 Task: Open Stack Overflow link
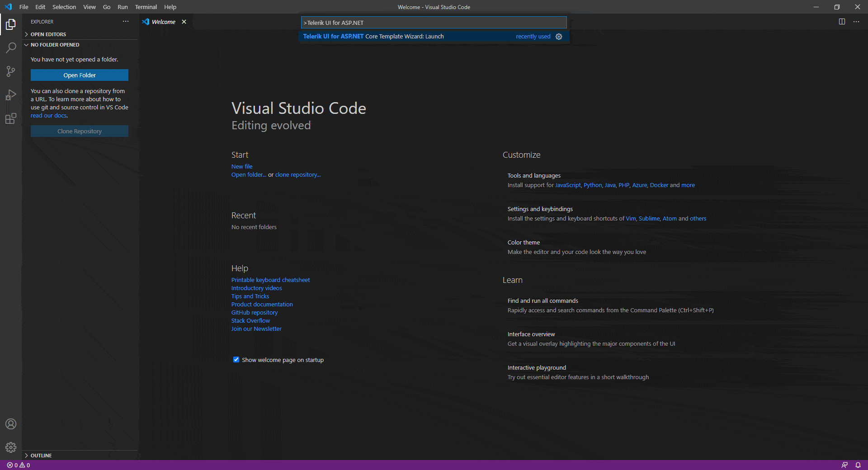pyautogui.click(x=250, y=321)
